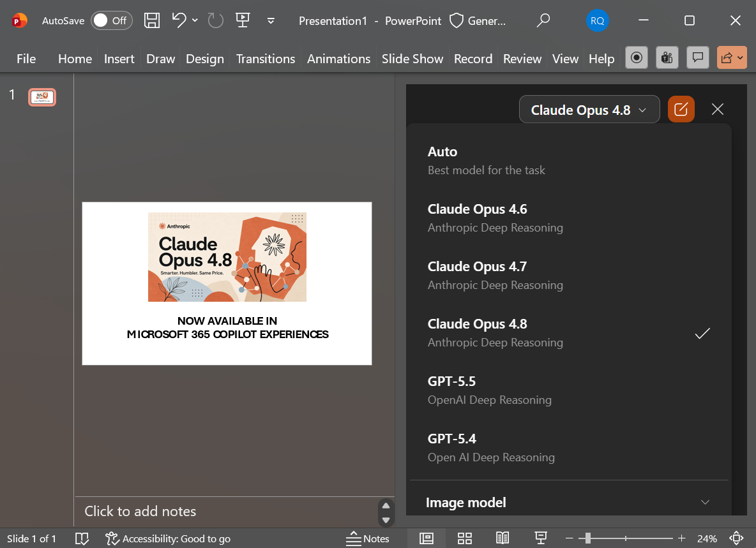Click the Claude Opus 4.8 banner image on slide
The height and width of the screenshot is (548, 756).
point(227,257)
